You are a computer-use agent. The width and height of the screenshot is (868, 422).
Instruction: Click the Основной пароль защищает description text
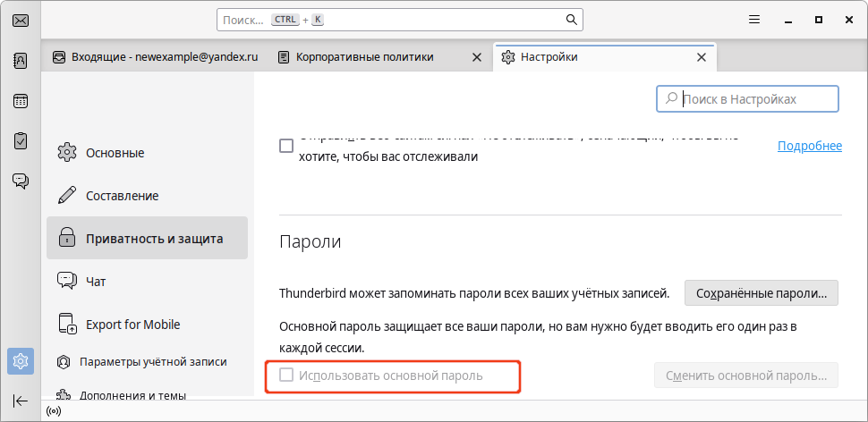pos(538,337)
